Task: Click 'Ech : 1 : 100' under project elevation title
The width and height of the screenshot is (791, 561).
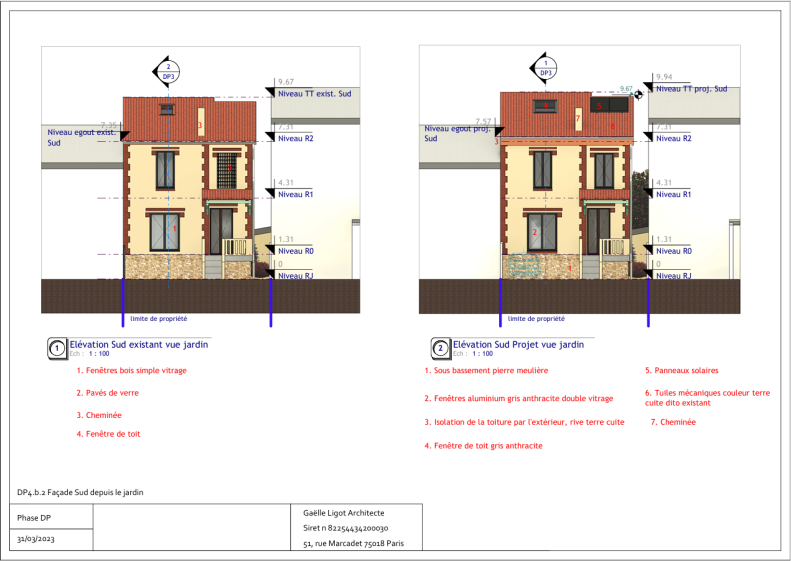Action: point(473,354)
